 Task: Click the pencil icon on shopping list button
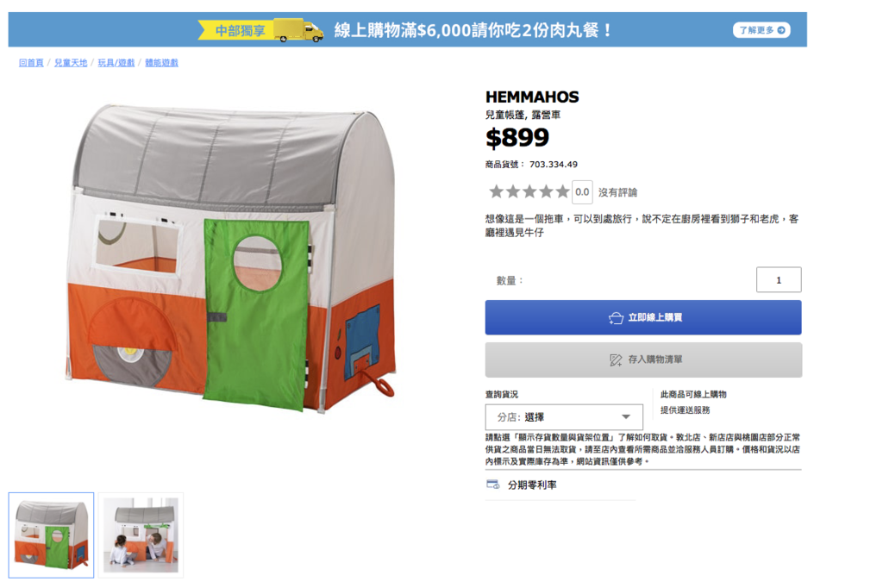click(616, 360)
